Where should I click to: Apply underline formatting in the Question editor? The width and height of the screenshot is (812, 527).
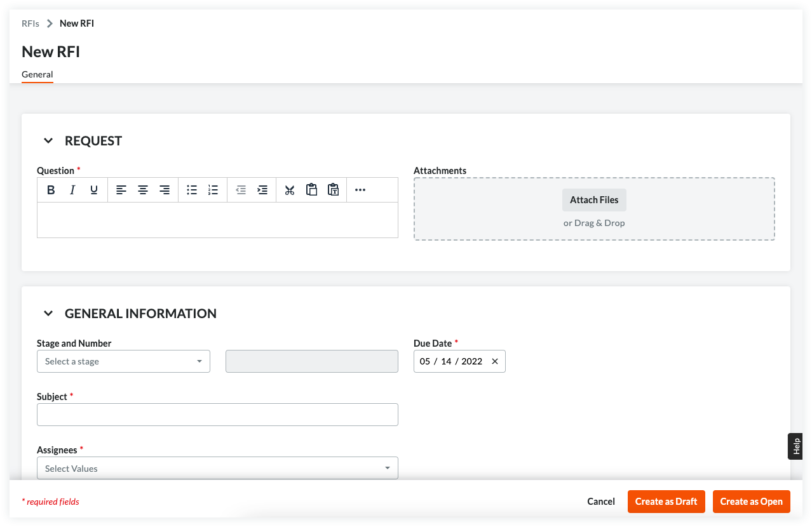(94, 190)
